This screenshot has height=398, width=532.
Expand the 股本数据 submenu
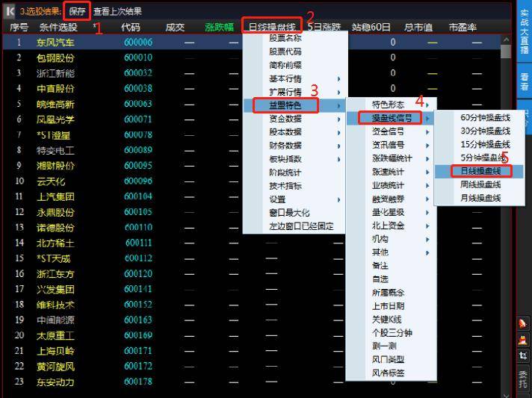point(294,132)
